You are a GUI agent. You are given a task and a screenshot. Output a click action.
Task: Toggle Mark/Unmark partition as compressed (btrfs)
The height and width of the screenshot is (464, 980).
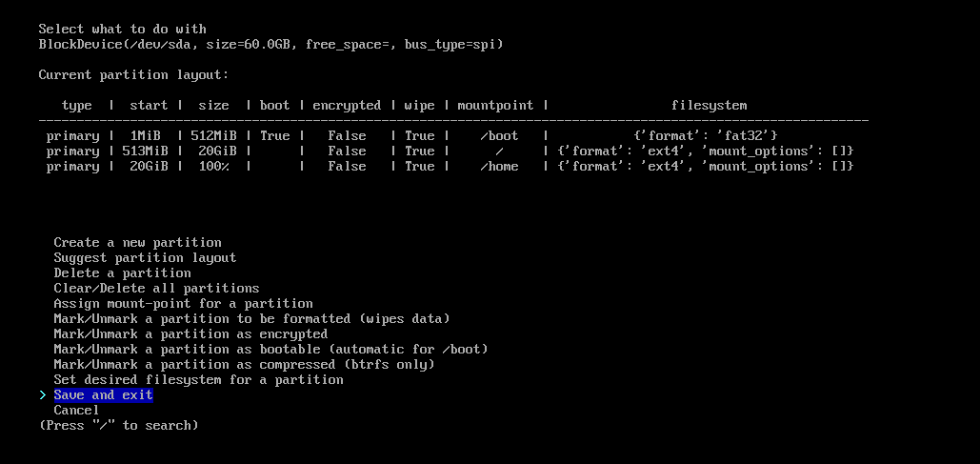coord(245,365)
